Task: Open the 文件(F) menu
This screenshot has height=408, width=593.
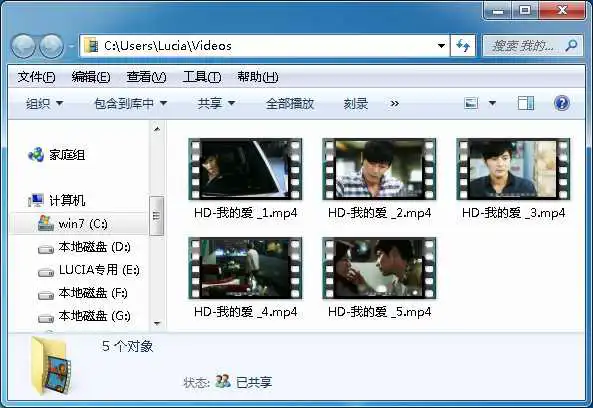Action: [36, 77]
